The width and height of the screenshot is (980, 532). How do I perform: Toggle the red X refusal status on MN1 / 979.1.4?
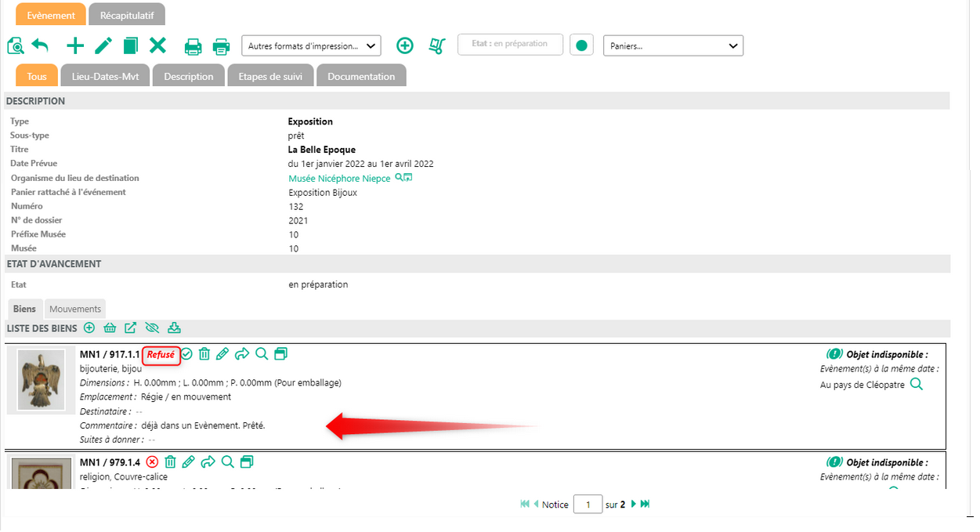click(152, 462)
